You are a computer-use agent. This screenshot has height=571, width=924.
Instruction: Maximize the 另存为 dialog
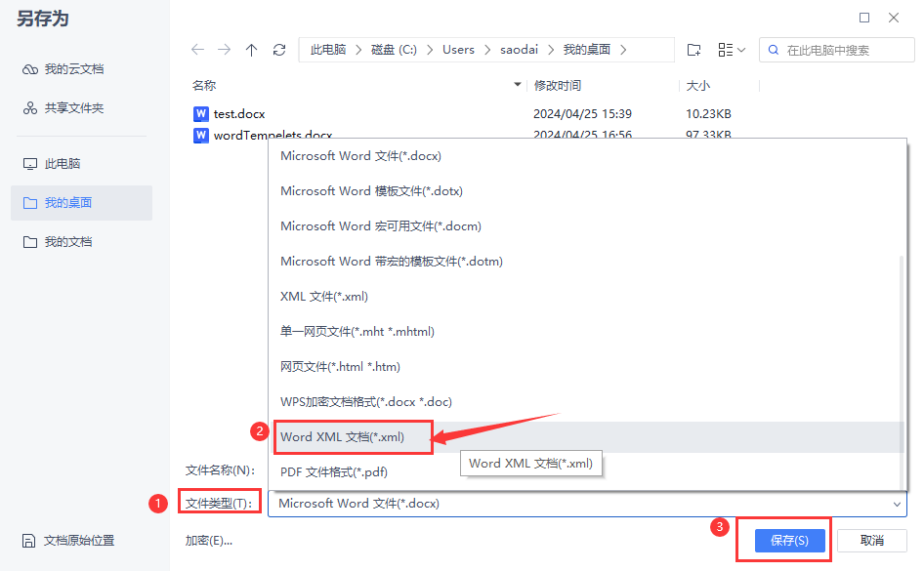(x=863, y=18)
